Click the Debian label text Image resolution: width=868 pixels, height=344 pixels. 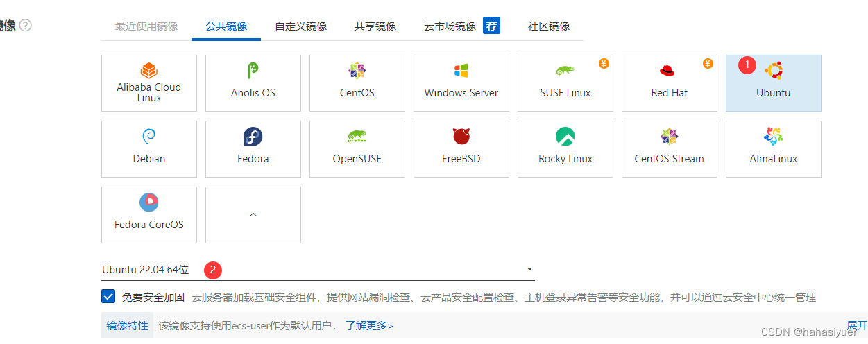pyautogui.click(x=149, y=159)
